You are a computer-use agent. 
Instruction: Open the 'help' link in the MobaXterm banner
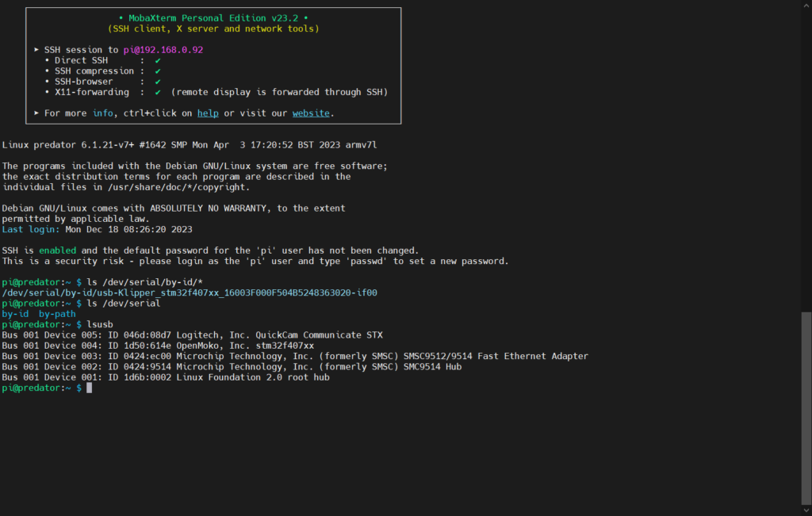208,113
